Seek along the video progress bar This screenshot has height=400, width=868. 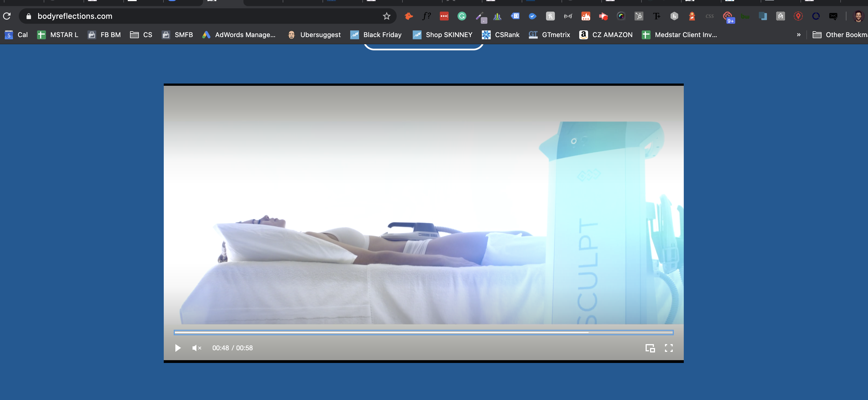tap(423, 332)
